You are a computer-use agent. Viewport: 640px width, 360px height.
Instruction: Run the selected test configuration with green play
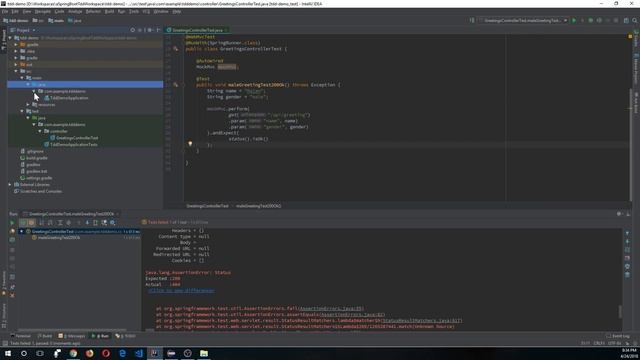coord(574,20)
